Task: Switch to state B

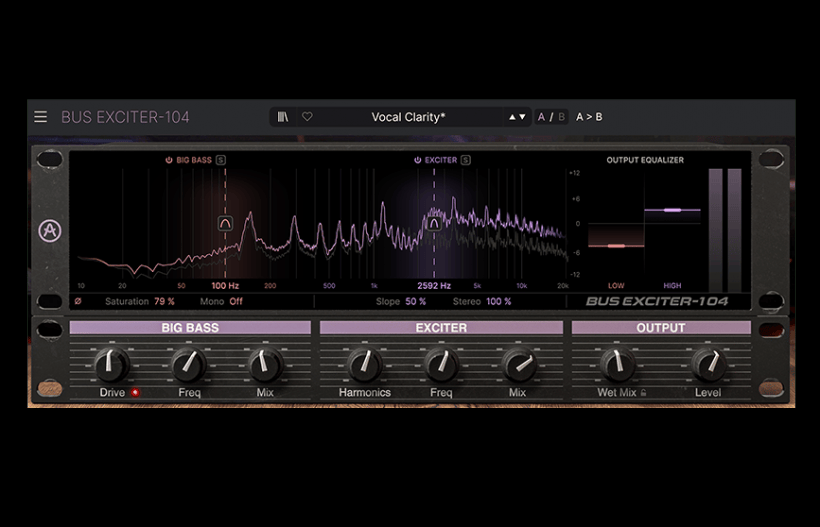Action: tap(561, 117)
